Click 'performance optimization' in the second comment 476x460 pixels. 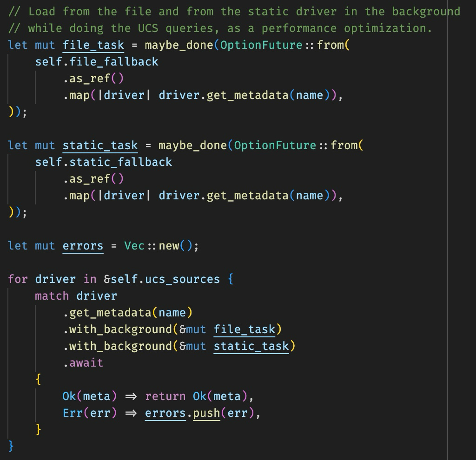(x=346, y=28)
